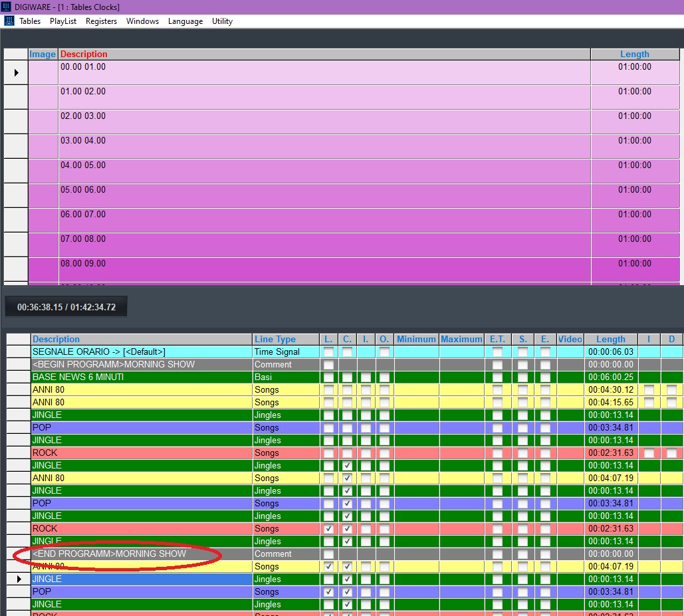
Task: Toggle E.T. checkbox in END PROGRAMM row
Action: pos(497,554)
